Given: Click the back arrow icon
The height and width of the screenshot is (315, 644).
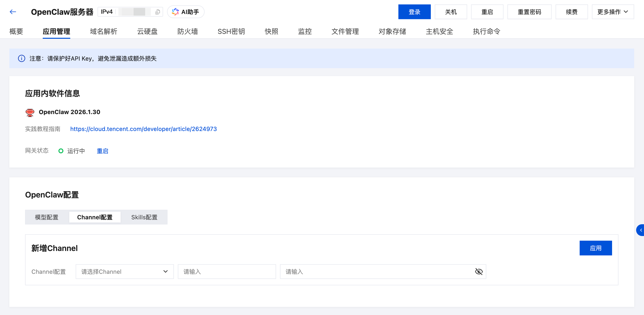Looking at the screenshot, I should point(13,12).
